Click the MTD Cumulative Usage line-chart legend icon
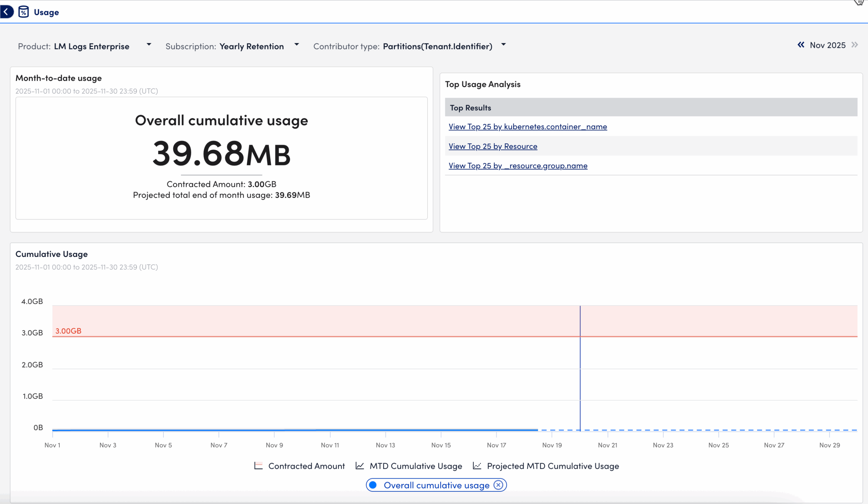This screenshot has height=504, width=868. (x=360, y=465)
